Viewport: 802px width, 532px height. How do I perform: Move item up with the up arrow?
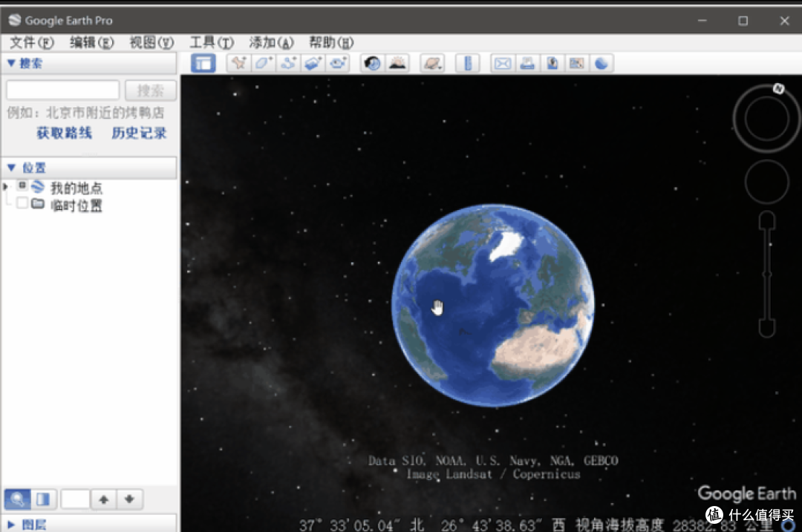(x=104, y=499)
